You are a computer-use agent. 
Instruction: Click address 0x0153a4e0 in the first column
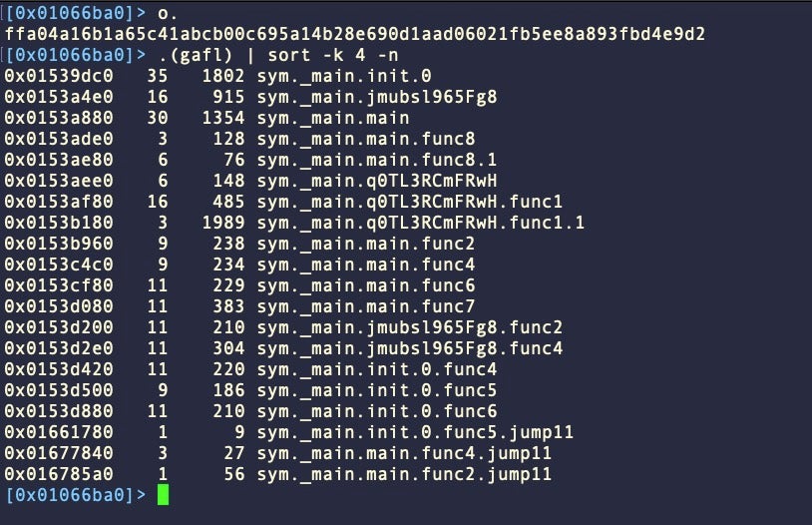pyautogui.click(x=59, y=96)
